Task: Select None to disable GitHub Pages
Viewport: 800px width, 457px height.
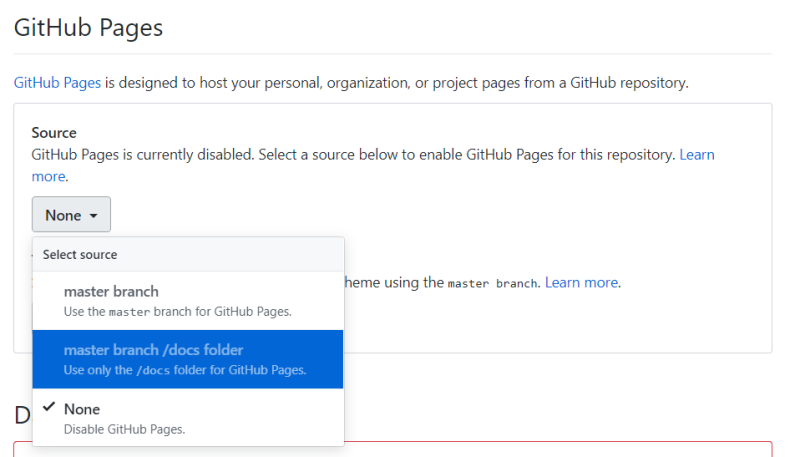Action: click(188, 418)
